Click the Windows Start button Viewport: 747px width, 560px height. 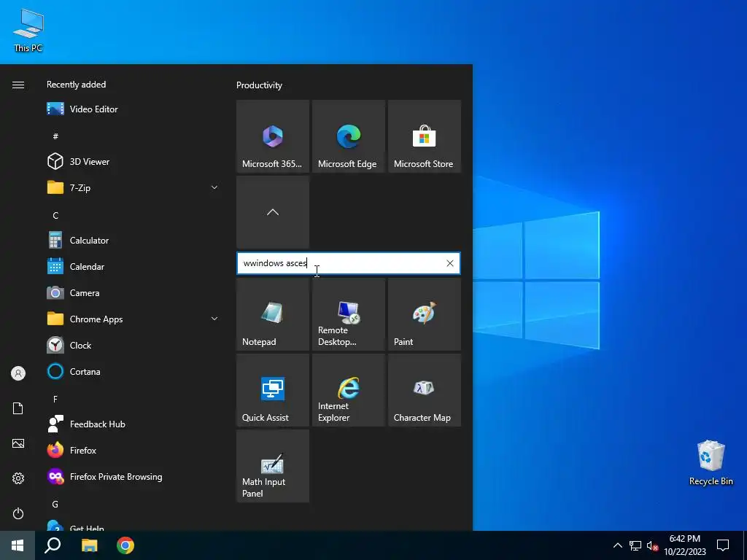tap(18, 545)
